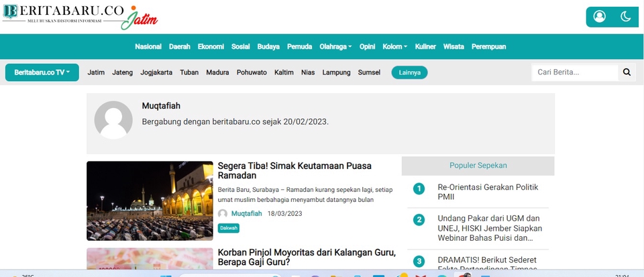Expand the Olahraga menu dropdown

[x=335, y=47]
